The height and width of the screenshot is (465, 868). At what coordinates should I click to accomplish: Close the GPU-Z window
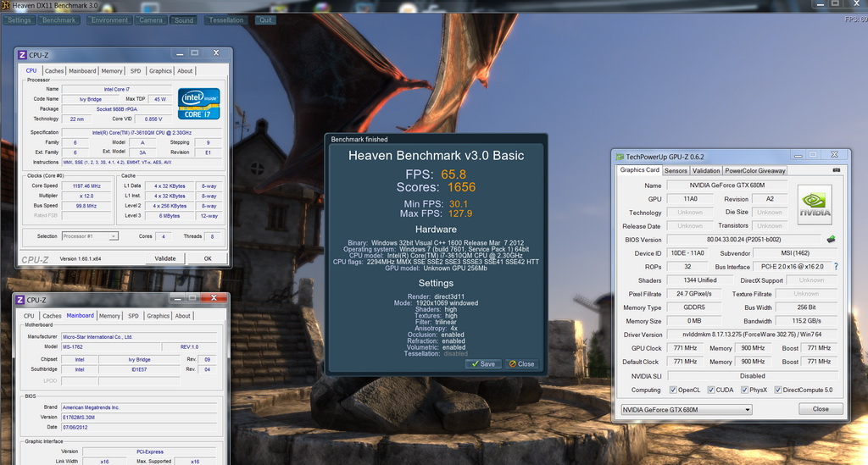834,155
